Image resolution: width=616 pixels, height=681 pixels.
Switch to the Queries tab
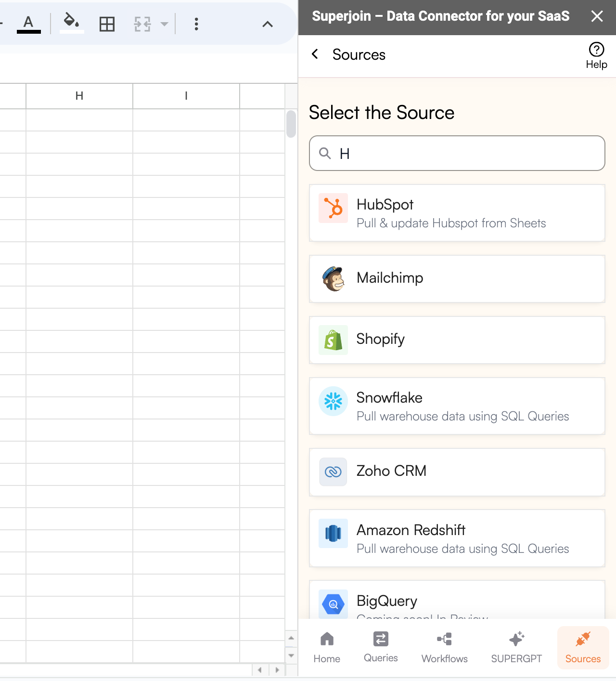[381, 648]
